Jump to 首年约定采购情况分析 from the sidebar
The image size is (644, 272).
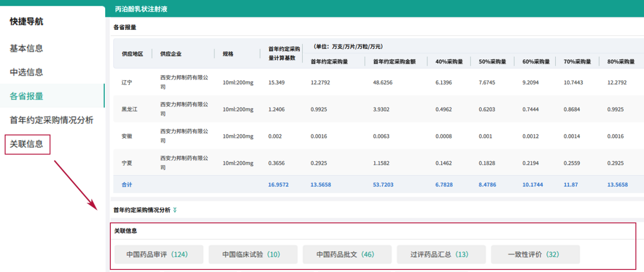click(x=51, y=120)
